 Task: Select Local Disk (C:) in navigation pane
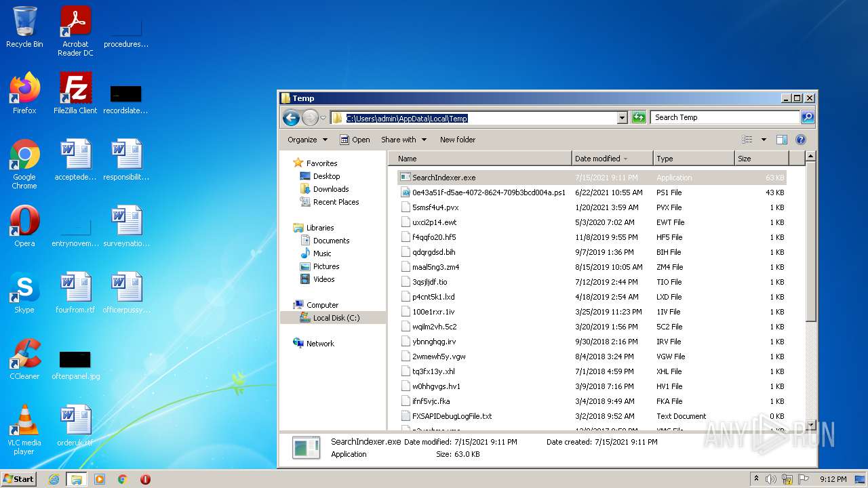coord(336,318)
